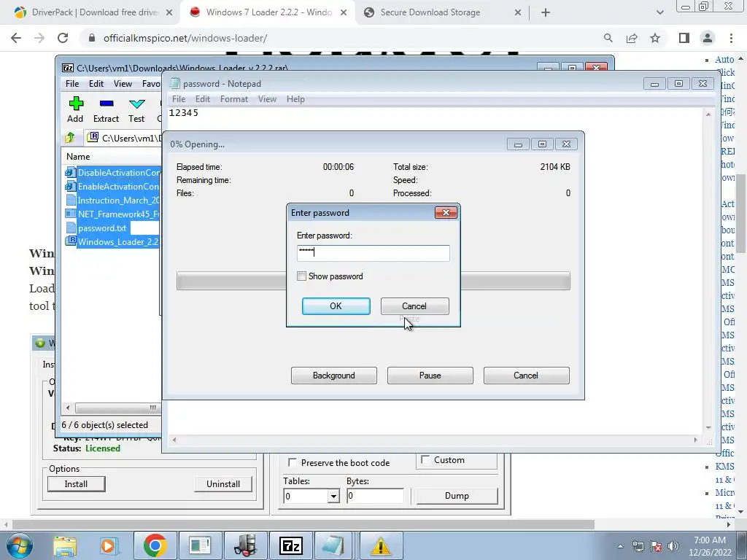The image size is (747, 560).
Task: Click the share page icon in Chrome
Action: click(632, 38)
